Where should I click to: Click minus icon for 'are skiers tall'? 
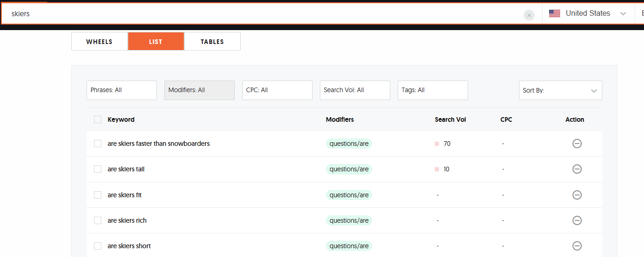577,169
